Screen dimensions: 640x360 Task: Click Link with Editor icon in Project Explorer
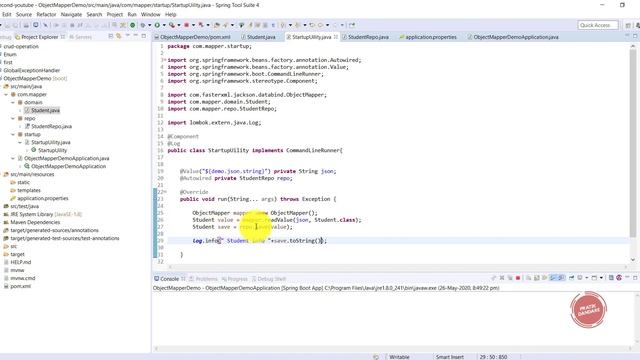click(x=118, y=36)
